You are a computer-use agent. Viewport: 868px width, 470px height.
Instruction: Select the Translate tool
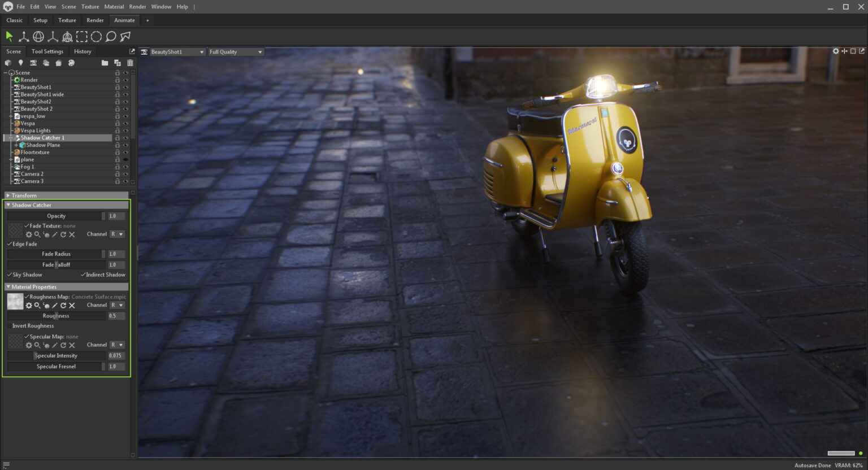pyautogui.click(x=24, y=36)
